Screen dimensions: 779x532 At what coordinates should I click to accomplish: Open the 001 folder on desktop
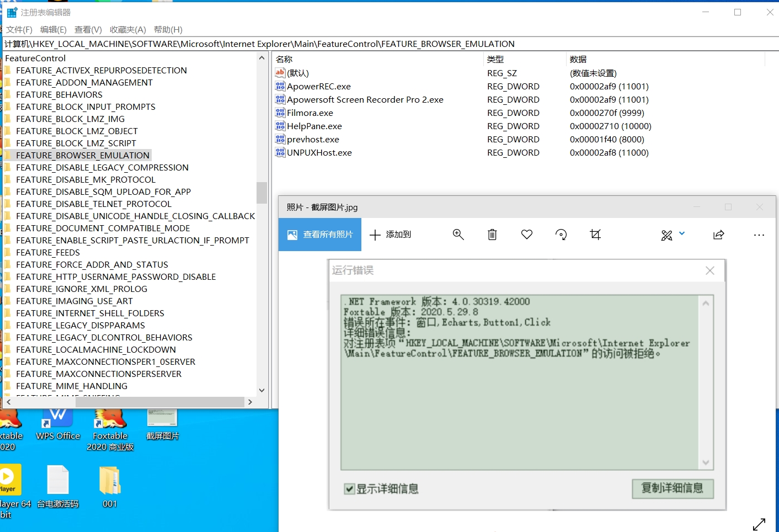point(110,486)
